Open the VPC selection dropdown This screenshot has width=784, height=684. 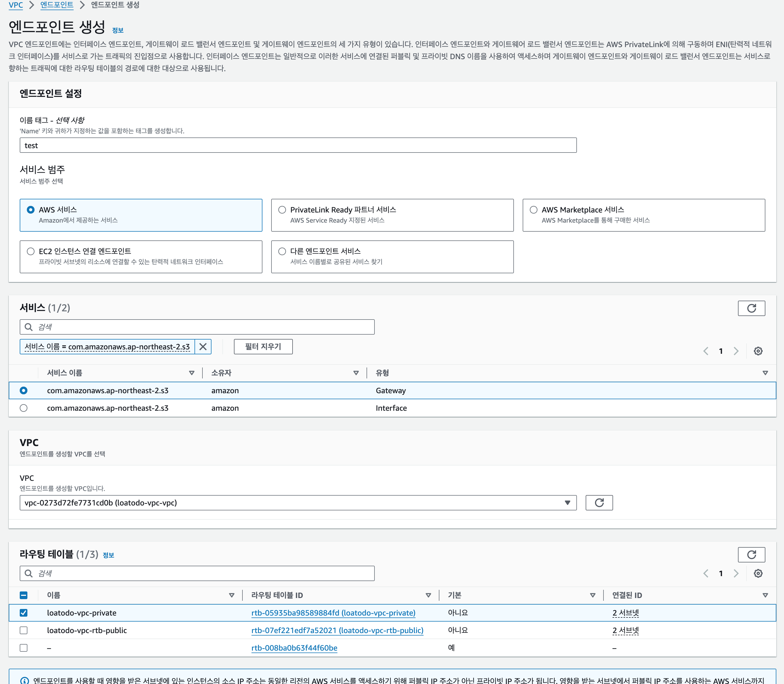(298, 502)
